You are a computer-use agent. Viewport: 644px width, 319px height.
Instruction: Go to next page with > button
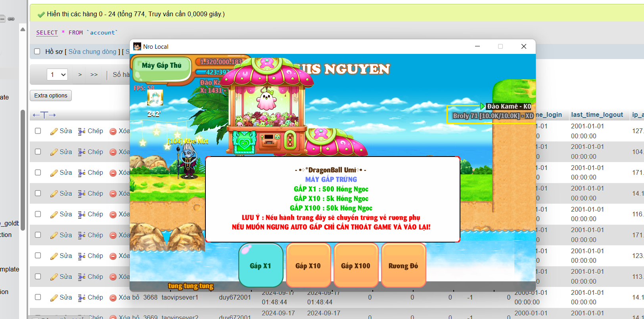click(80, 74)
